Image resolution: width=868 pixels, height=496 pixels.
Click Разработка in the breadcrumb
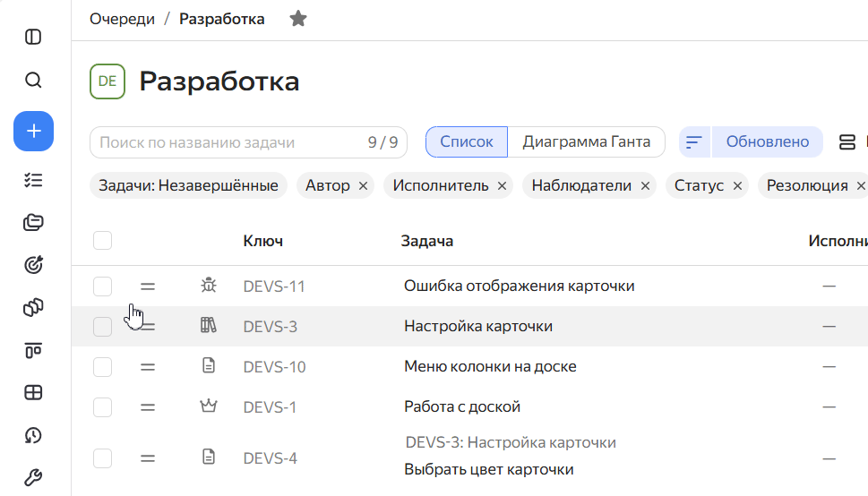point(222,19)
